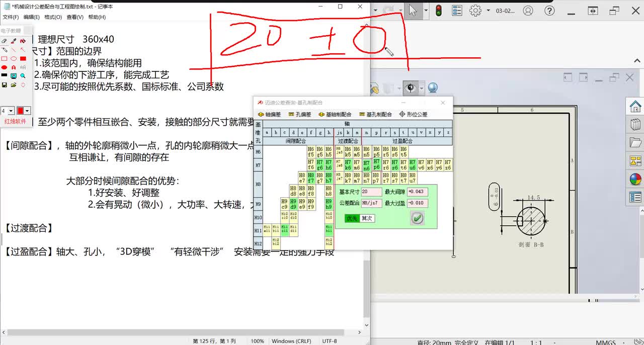Open the Appearances color ball pane tab
Image resolution: width=644 pixels, height=345 pixels.
coord(635,179)
